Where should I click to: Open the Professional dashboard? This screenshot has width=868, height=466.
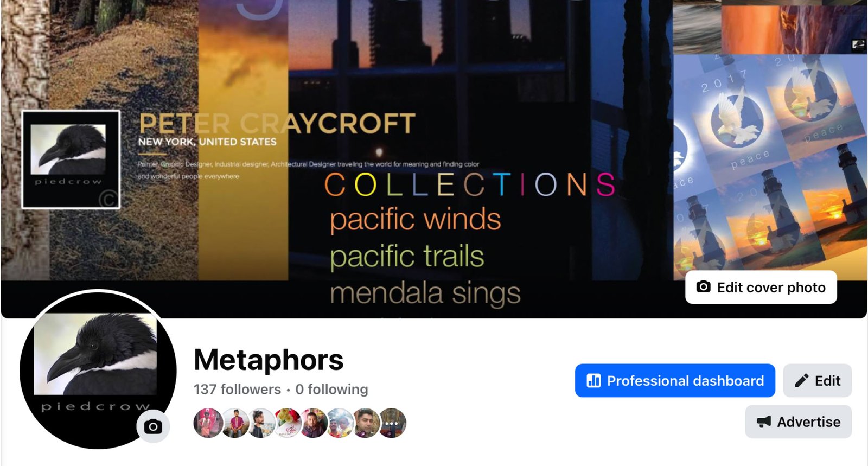click(675, 381)
